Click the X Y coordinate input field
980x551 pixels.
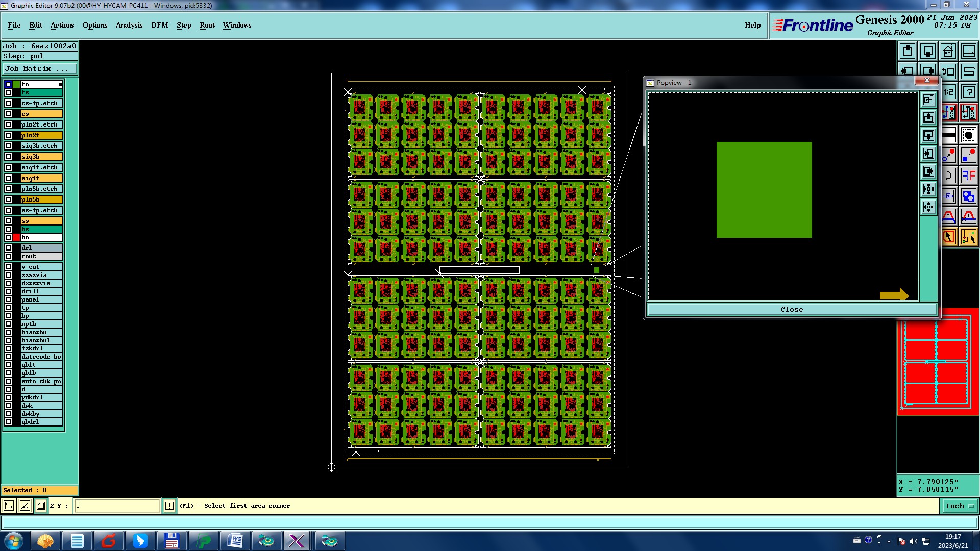click(x=117, y=506)
